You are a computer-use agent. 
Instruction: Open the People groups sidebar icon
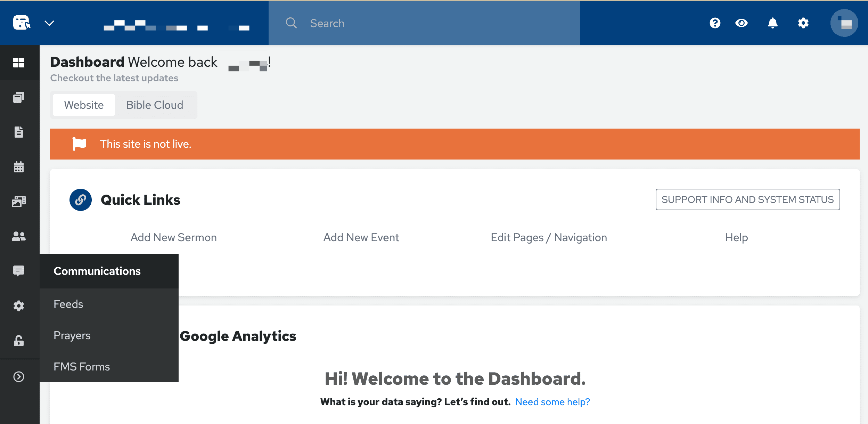[x=19, y=236]
